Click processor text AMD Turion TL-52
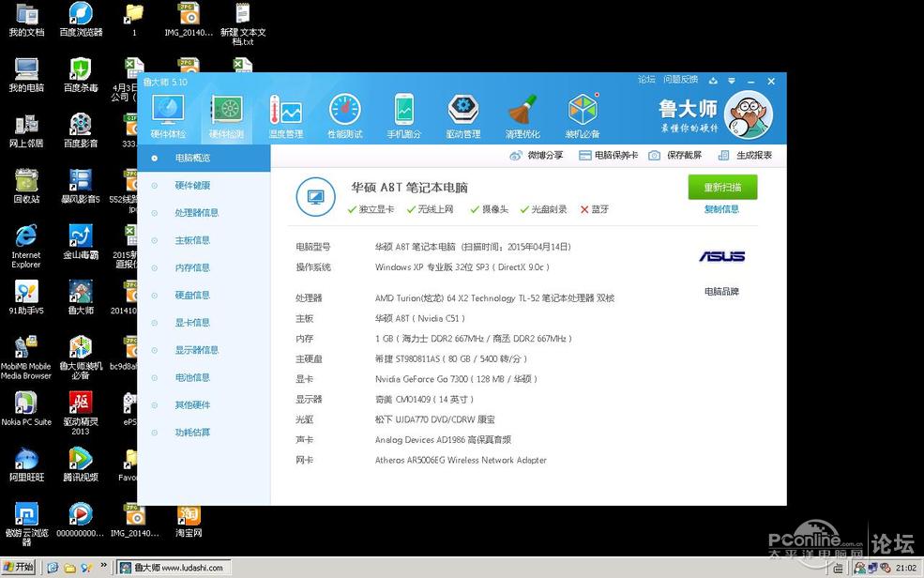 pos(494,298)
